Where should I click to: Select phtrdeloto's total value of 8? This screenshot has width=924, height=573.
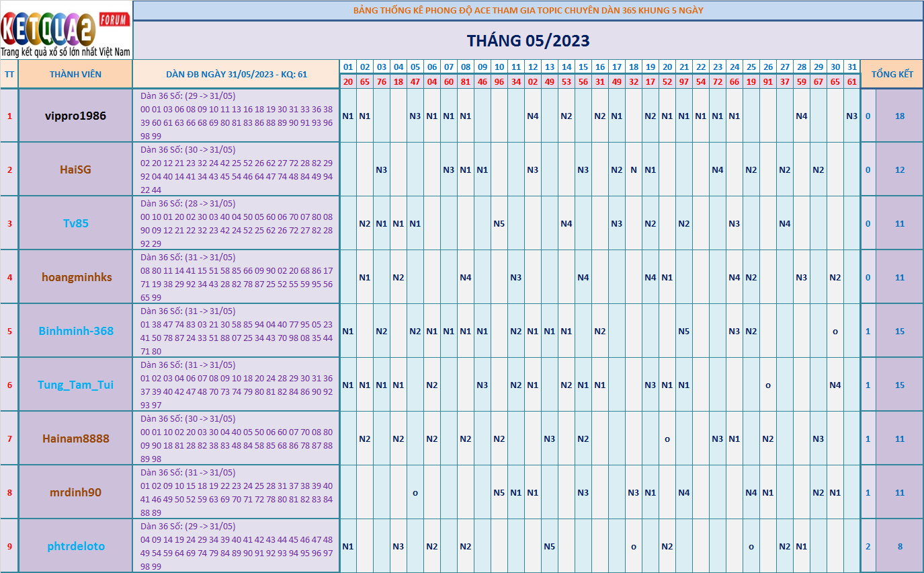pyautogui.click(x=900, y=546)
